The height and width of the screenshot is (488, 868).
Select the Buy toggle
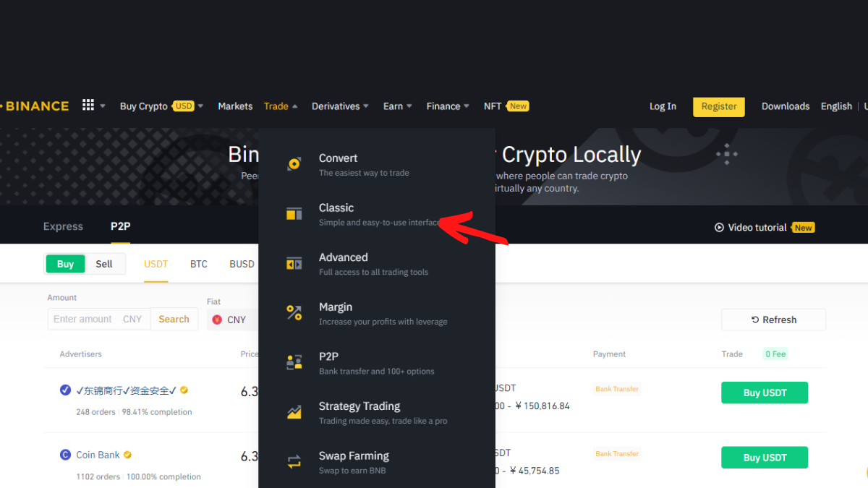coord(65,264)
